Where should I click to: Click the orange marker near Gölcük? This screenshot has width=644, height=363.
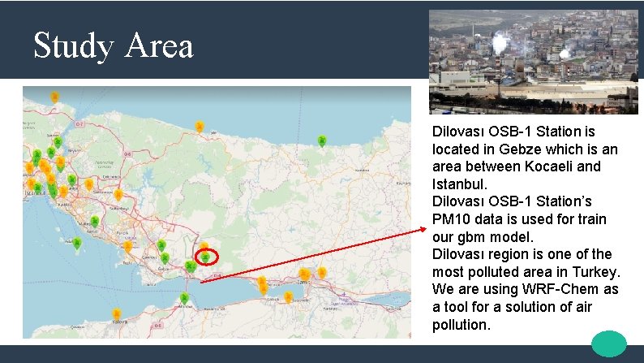click(289, 296)
